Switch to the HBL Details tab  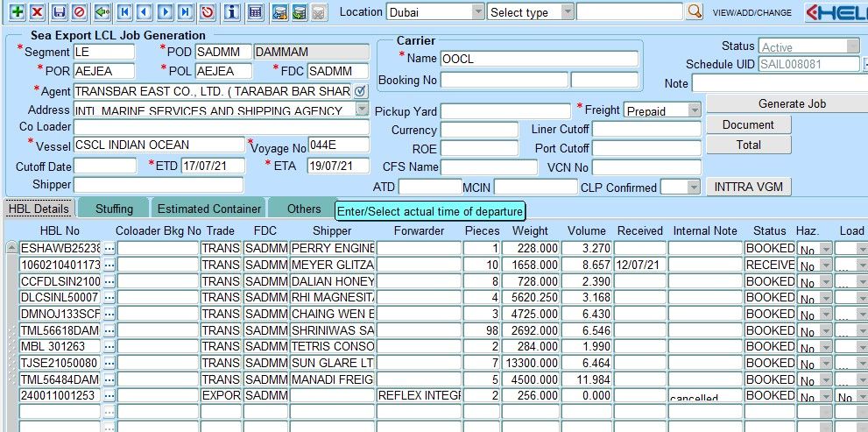coord(39,209)
